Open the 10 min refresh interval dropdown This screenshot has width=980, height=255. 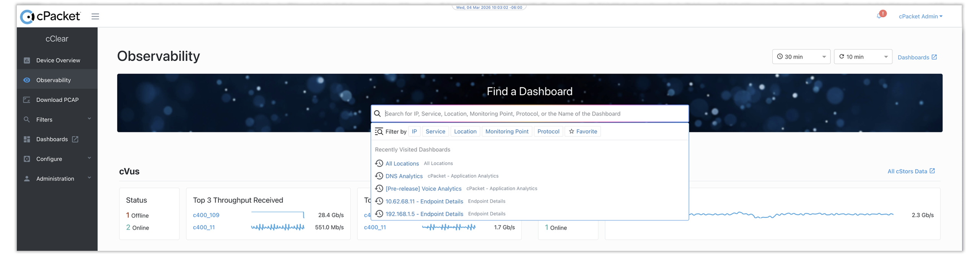[863, 57]
